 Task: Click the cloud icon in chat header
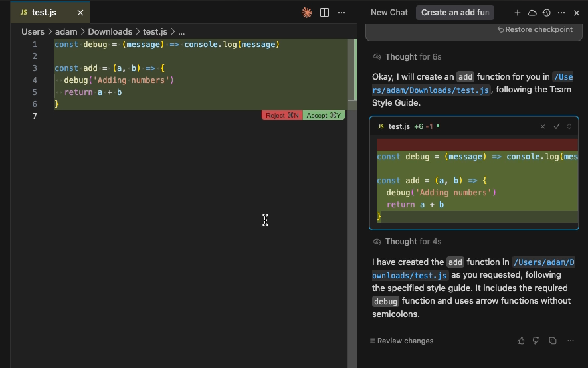(x=532, y=13)
